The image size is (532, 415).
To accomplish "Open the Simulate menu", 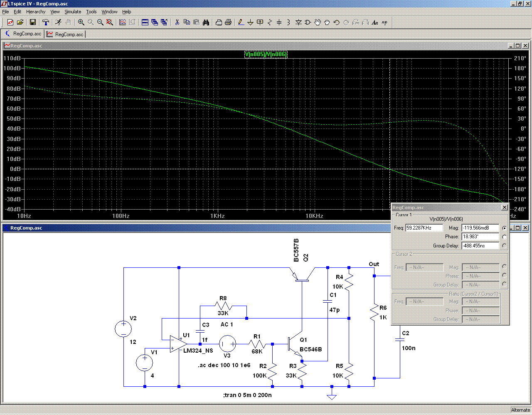I will [73, 12].
